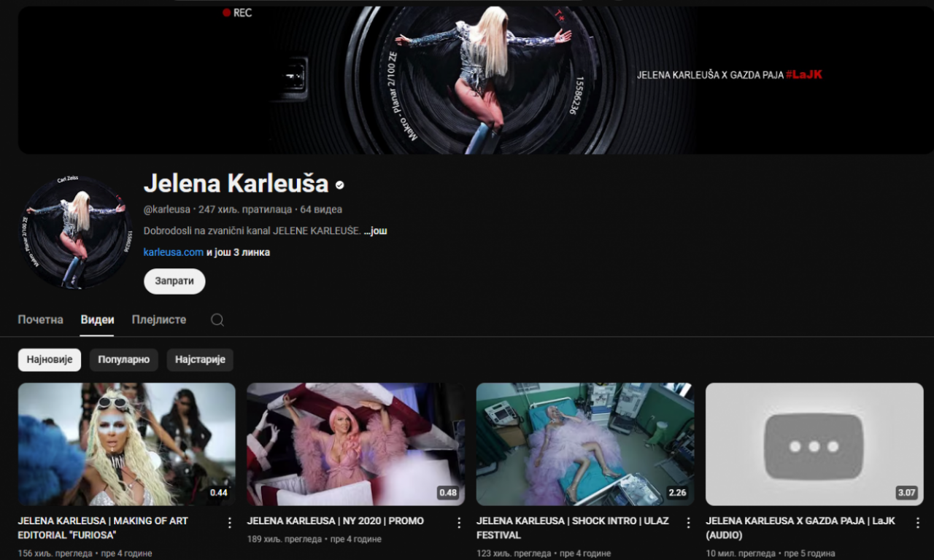Viewport: 934px width, 560px height.
Task: Click the verified badge beside Jelena Karleuša
Action: coord(340,185)
